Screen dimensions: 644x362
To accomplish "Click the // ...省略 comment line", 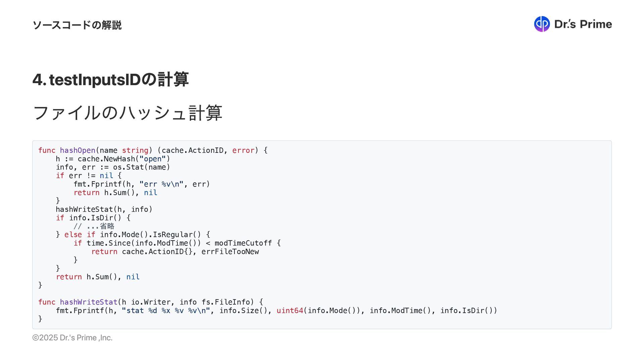I will tap(94, 226).
